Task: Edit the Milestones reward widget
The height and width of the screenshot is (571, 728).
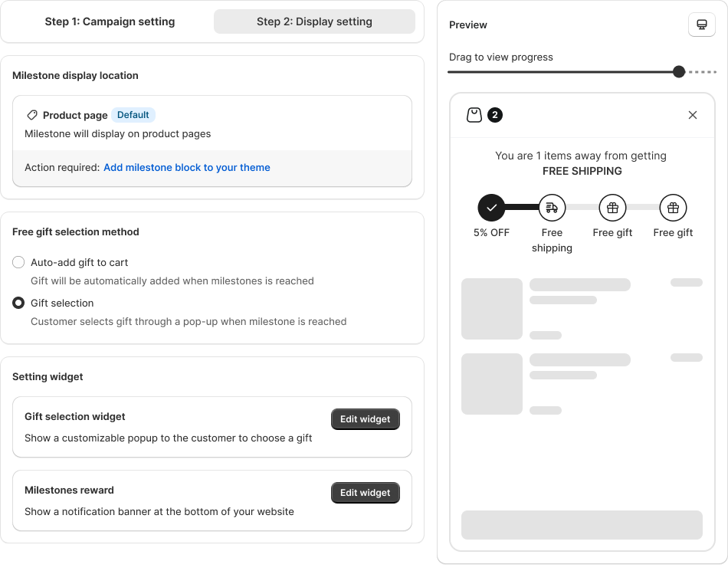Action: pos(365,493)
